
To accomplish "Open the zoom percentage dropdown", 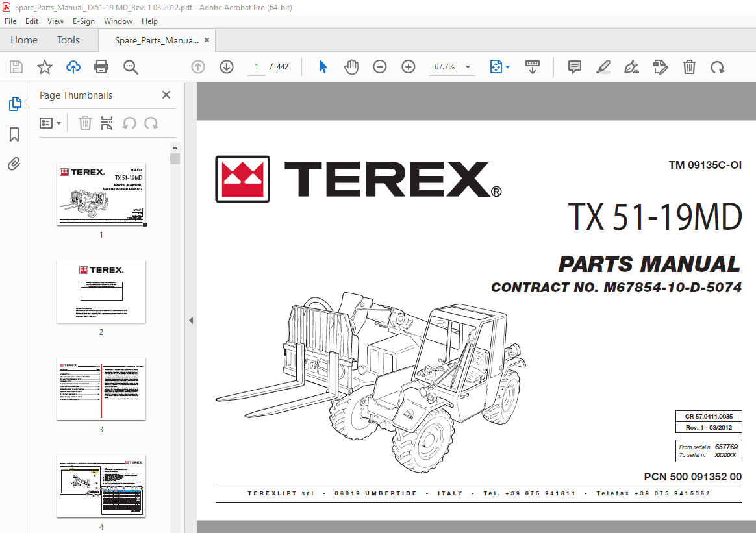I will (x=466, y=66).
